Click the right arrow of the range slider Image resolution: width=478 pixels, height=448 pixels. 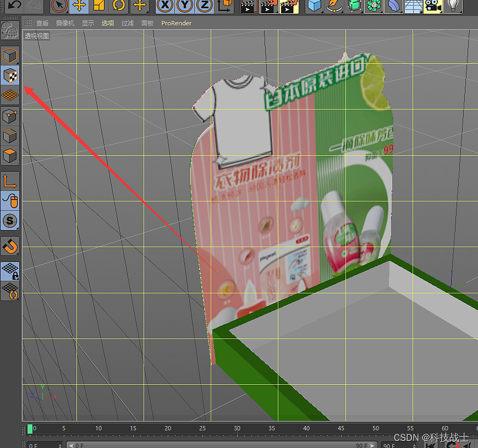pos(373,445)
